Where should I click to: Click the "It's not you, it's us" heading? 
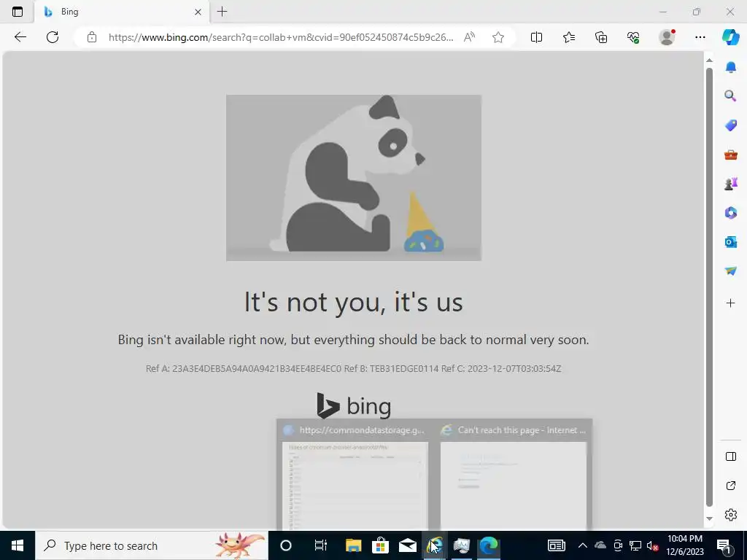click(354, 302)
